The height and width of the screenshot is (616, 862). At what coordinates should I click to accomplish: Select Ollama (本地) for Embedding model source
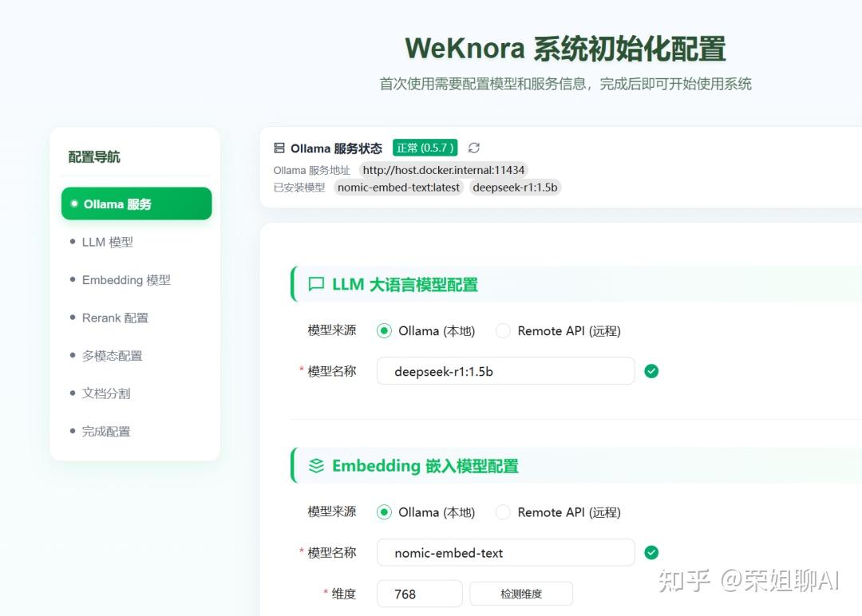point(384,512)
